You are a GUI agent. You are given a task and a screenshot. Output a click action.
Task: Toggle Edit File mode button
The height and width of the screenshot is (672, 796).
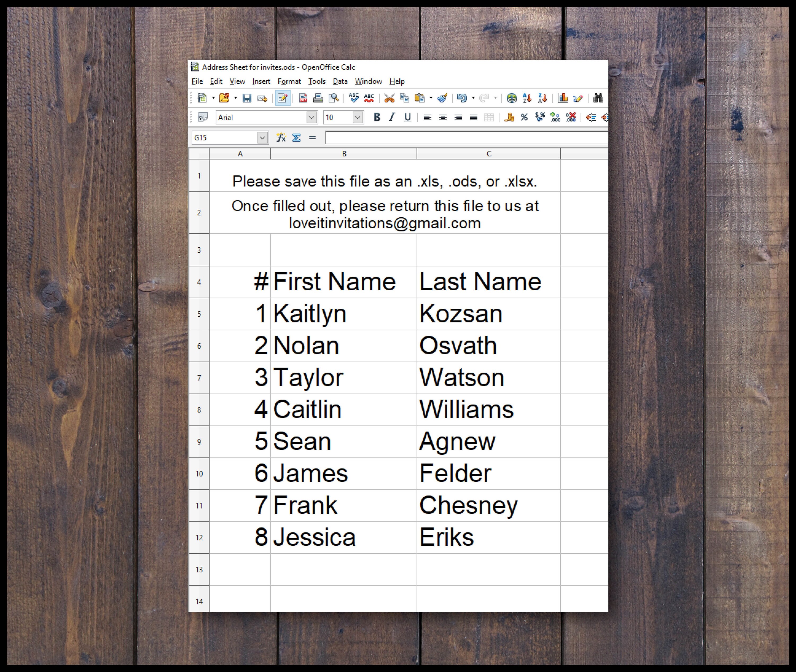coord(283,98)
